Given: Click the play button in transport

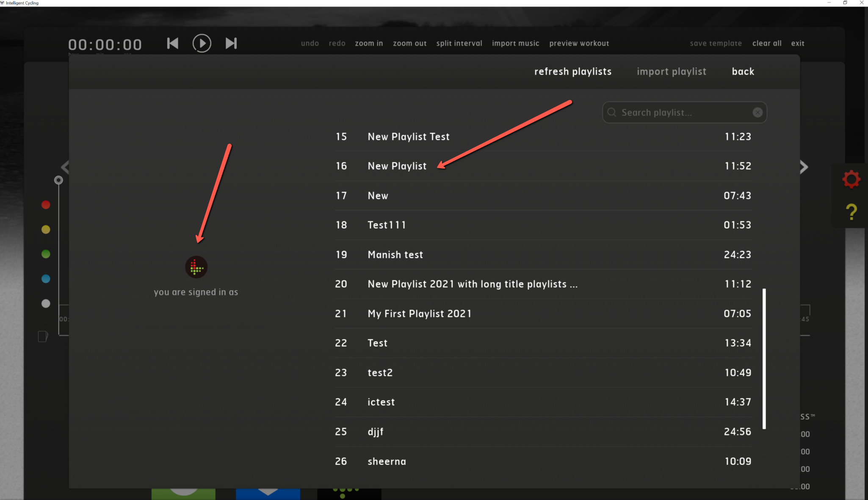Looking at the screenshot, I should (x=202, y=43).
